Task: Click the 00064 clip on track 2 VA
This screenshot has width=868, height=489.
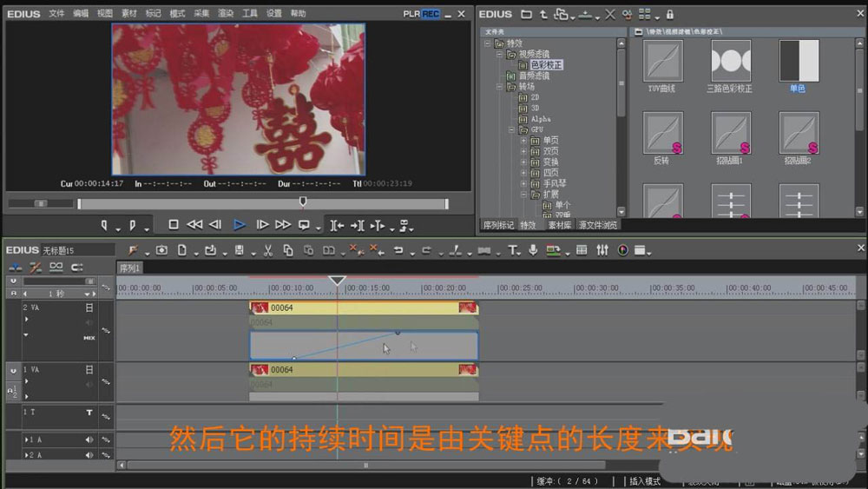Action: click(364, 307)
